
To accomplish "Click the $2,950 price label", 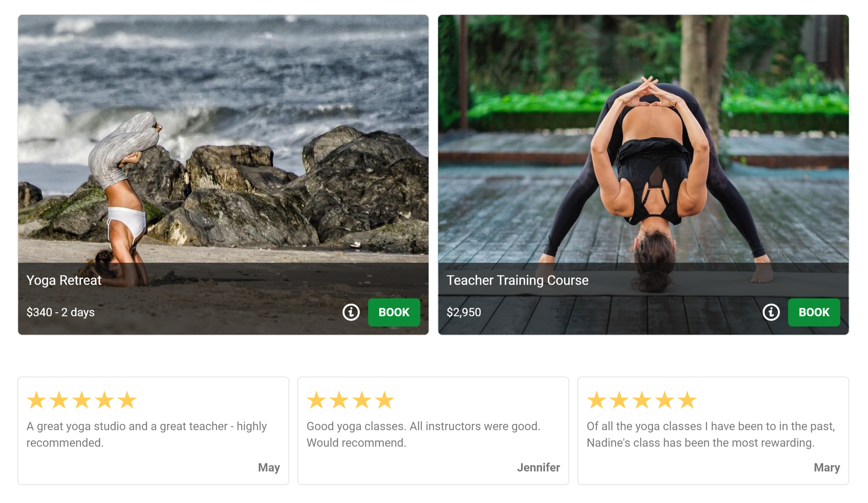I will [464, 312].
